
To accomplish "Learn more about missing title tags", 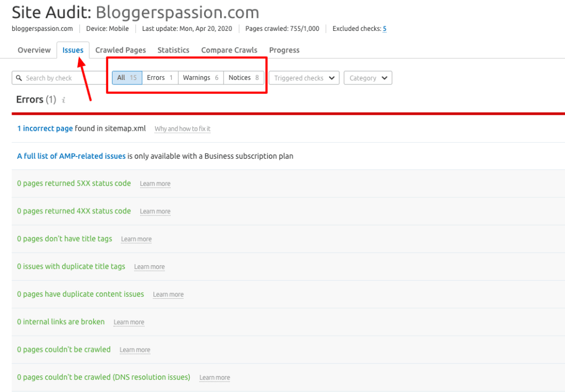I will pos(136,239).
